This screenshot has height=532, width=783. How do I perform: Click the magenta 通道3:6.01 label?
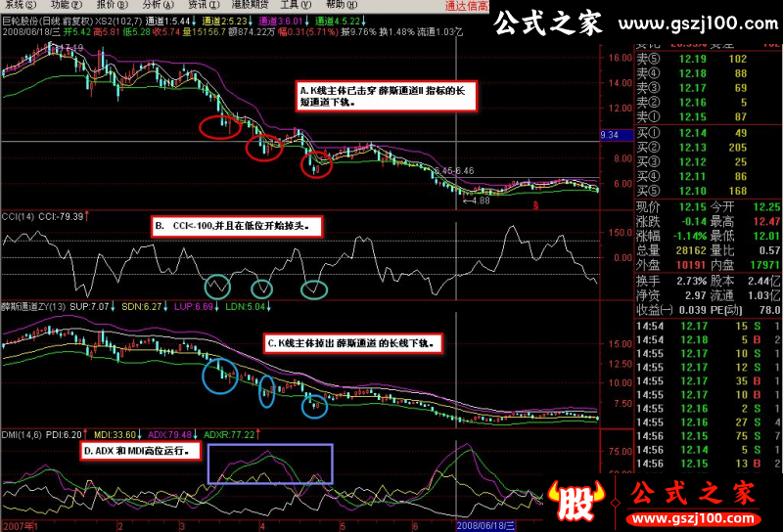(281, 22)
